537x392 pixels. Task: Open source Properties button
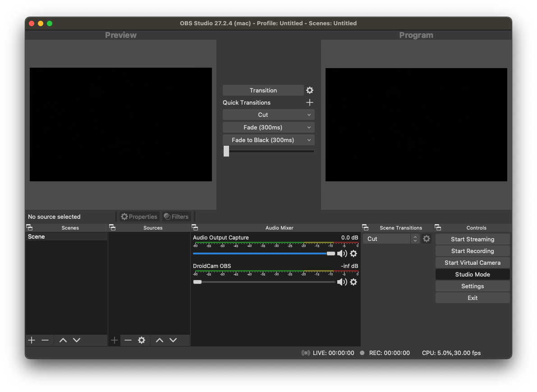click(139, 217)
